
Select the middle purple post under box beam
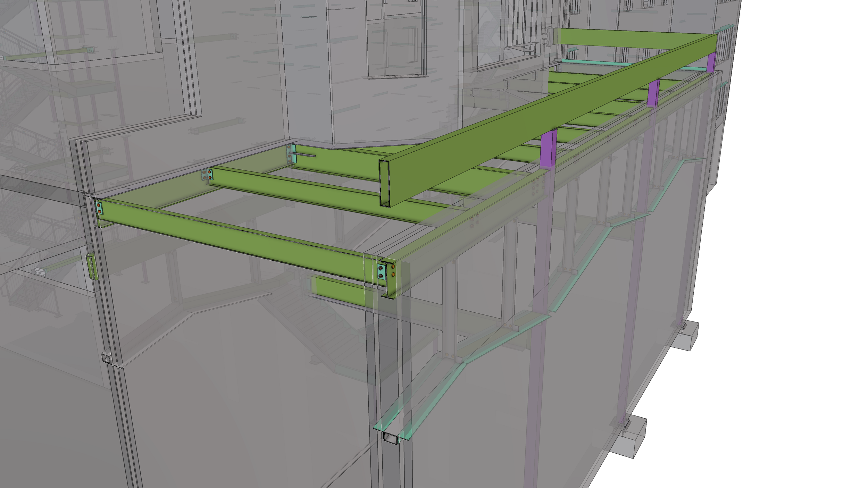point(653,93)
